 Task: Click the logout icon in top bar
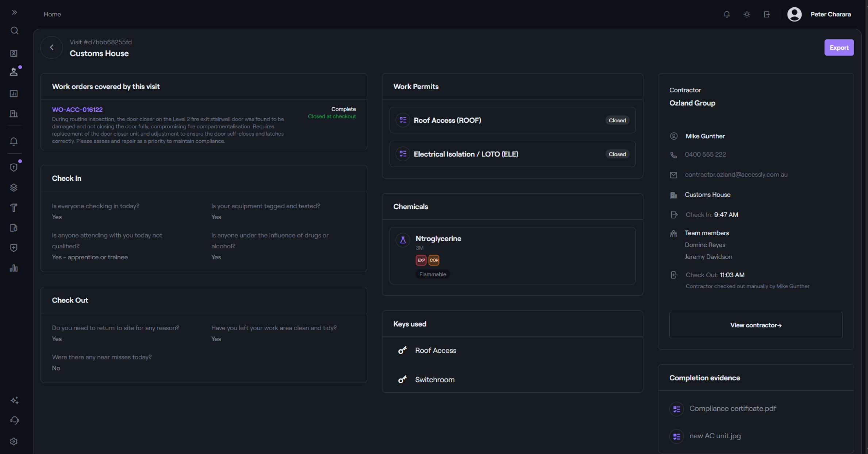click(x=767, y=14)
